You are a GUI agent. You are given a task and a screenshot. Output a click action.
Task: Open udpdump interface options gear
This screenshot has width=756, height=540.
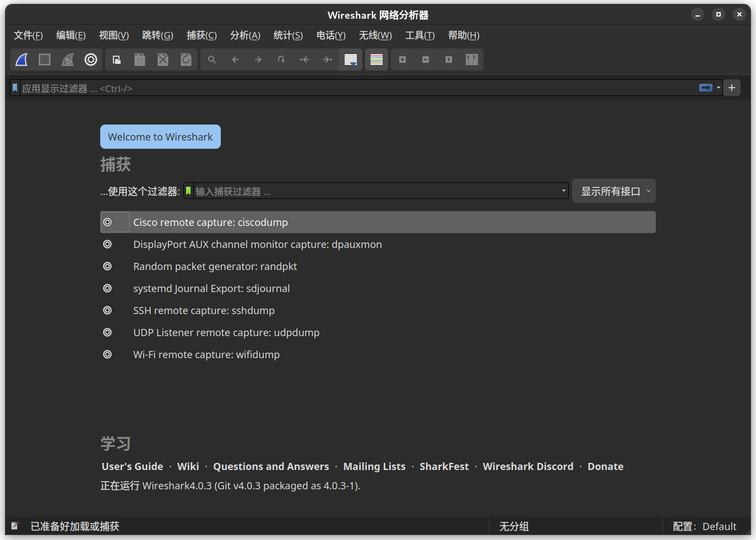(107, 332)
